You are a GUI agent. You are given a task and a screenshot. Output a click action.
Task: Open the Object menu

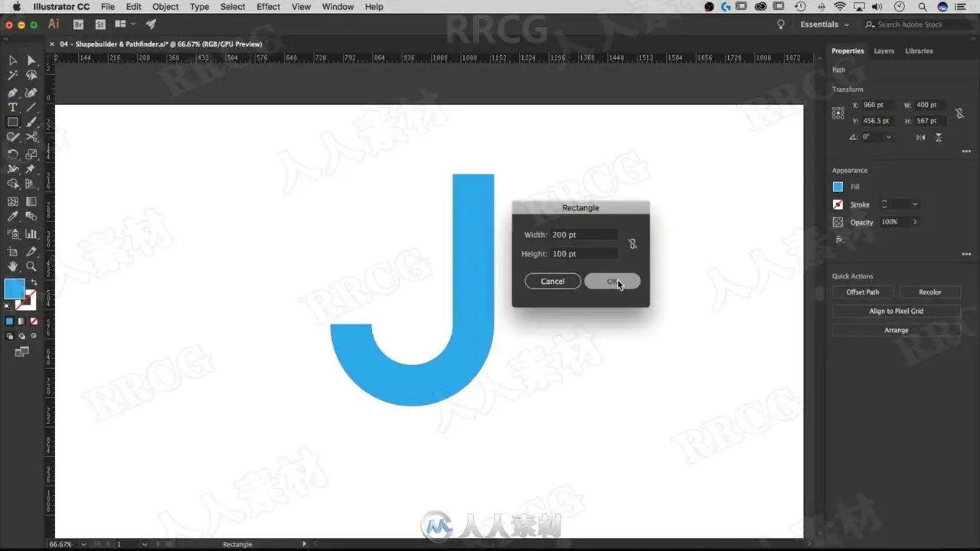pos(165,7)
